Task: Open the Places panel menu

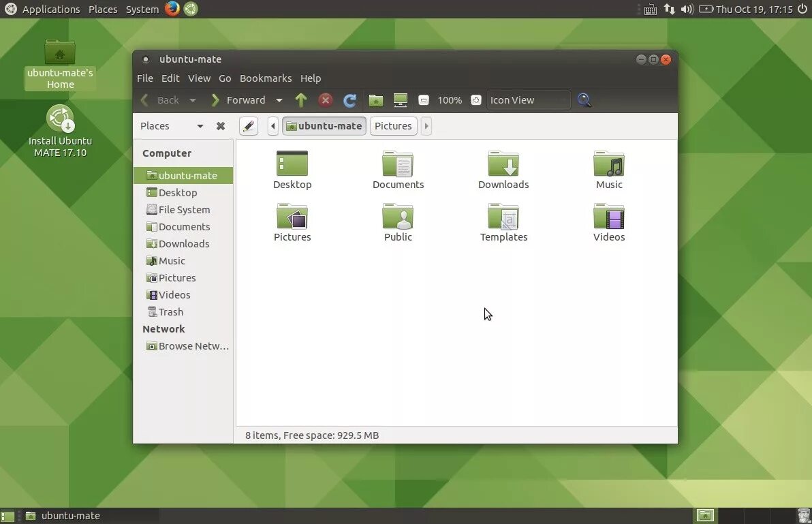Action: [x=103, y=10]
